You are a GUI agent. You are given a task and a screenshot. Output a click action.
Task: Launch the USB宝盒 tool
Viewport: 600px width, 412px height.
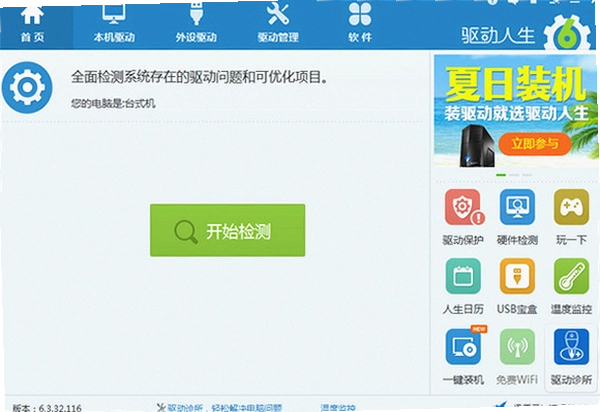click(517, 286)
